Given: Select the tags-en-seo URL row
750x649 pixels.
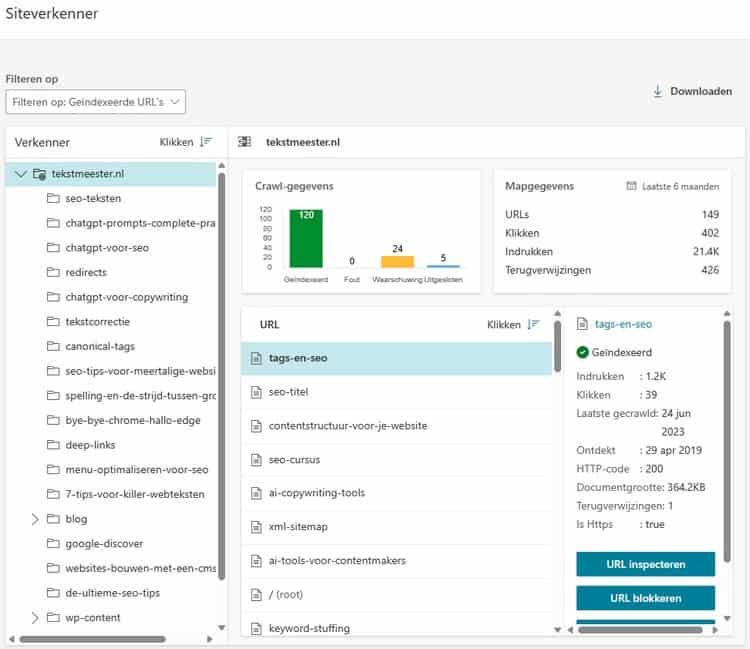Looking at the screenshot, I should pyautogui.click(x=397, y=358).
